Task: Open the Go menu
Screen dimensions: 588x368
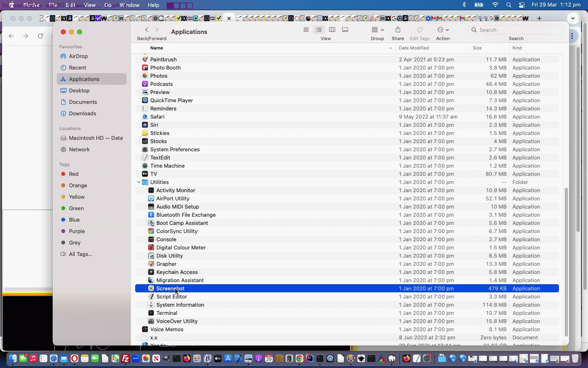Action: (x=107, y=5)
